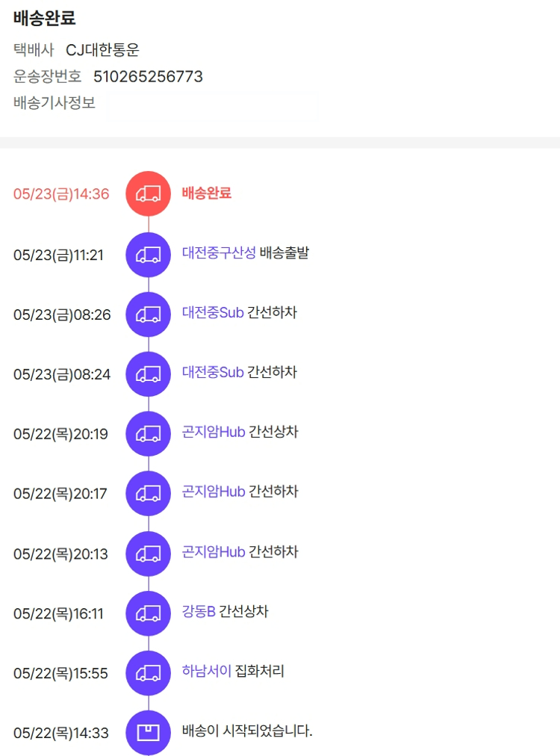
Task: Click truck icon for 강동B 간선상차
Action: (148, 613)
